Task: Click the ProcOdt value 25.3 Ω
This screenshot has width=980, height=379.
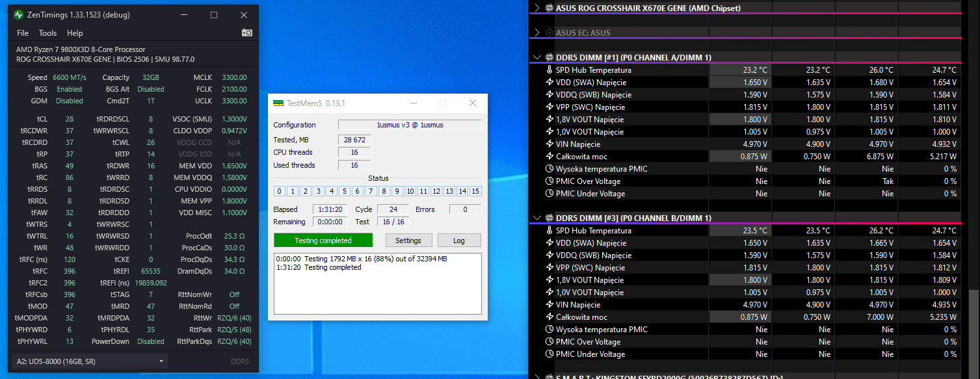Action: pyautogui.click(x=233, y=236)
